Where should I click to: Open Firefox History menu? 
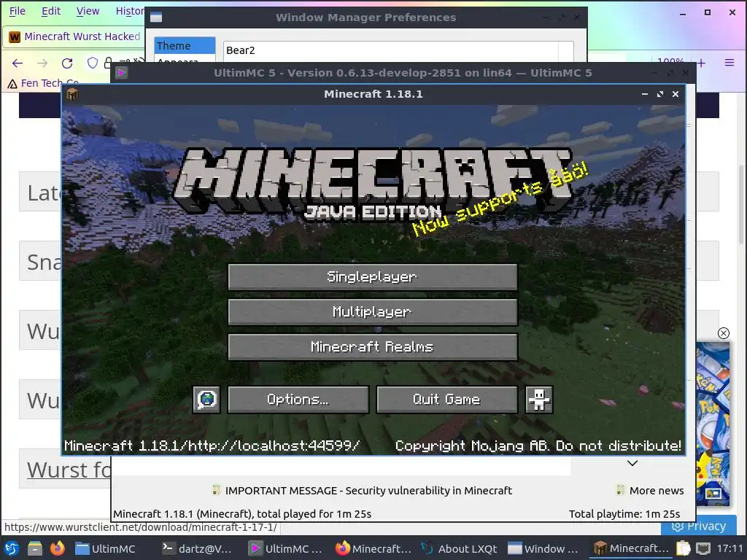[x=130, y=11]
